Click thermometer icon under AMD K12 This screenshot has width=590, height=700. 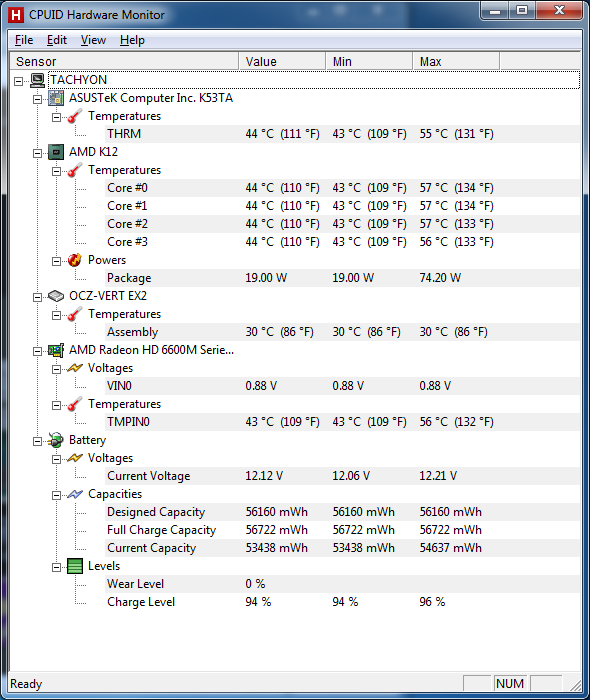tap(75, 170)
